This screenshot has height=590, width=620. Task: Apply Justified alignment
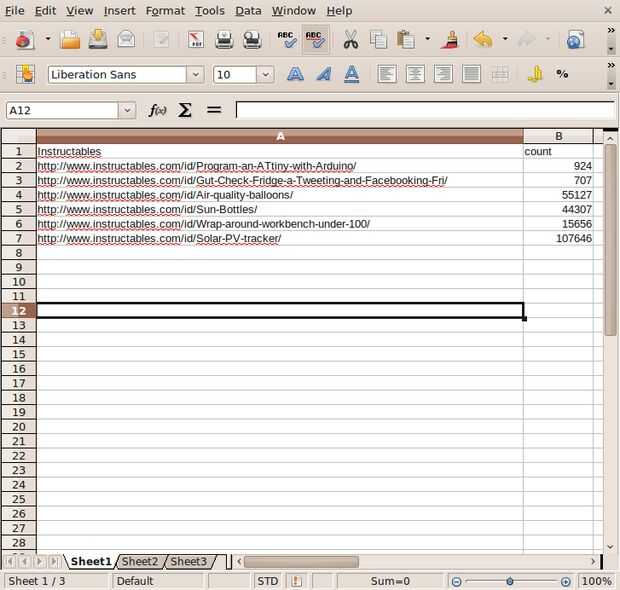pos(471,74)
